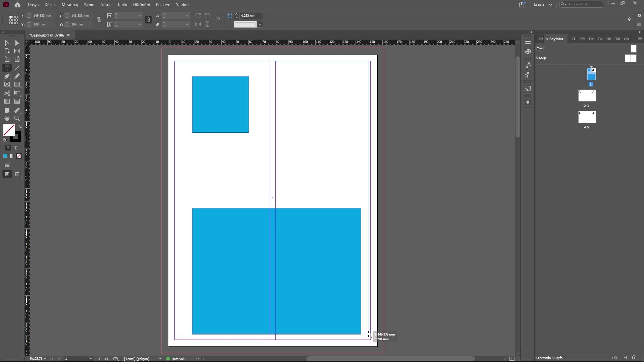Select the Hand tool

click(7, 118)
